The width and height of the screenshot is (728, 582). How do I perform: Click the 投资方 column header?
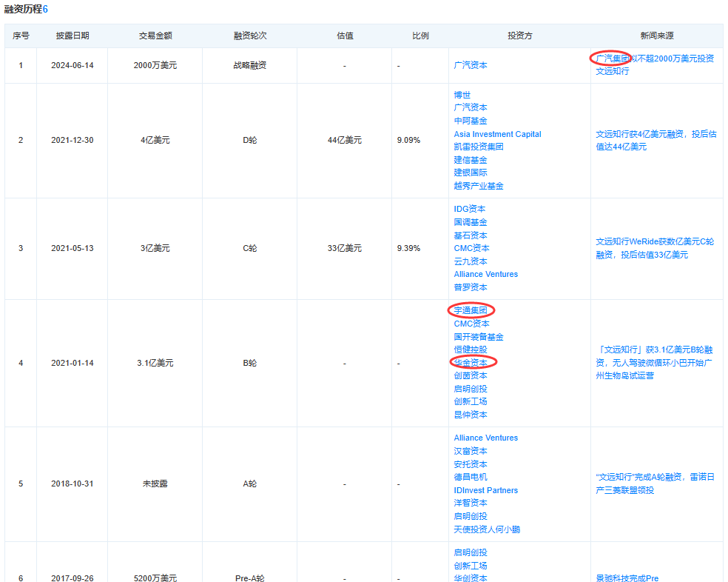519,36
